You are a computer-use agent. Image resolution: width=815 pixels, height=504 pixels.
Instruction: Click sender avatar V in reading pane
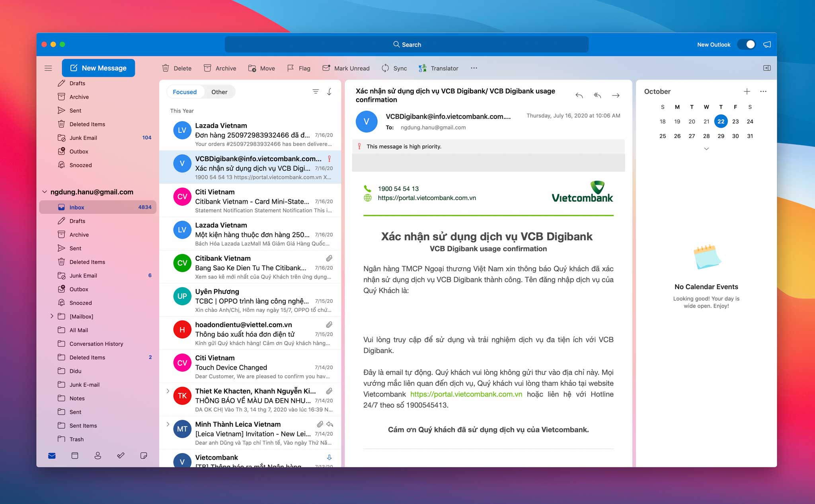(367, 122)
